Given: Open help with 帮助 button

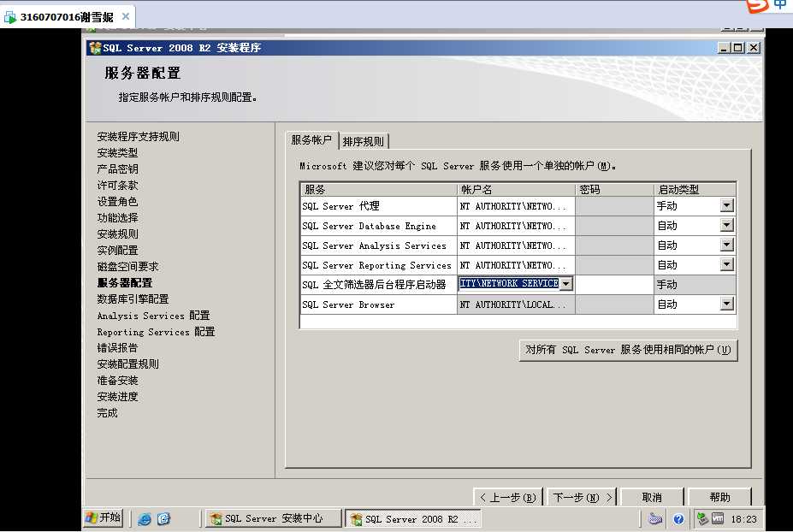Looking at the screenshot, I should pos(719,498).
